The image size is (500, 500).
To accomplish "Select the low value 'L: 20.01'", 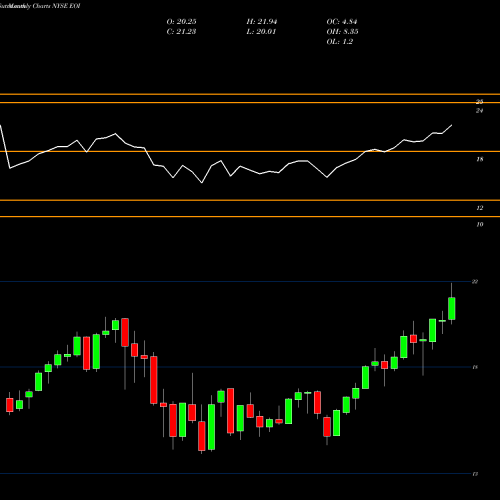I will pyautogui.click(x=261, y=32).
